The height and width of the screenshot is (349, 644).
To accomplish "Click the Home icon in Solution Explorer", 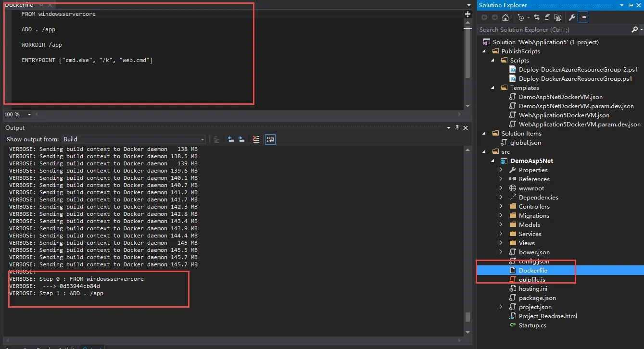I will tap(505, 18).
